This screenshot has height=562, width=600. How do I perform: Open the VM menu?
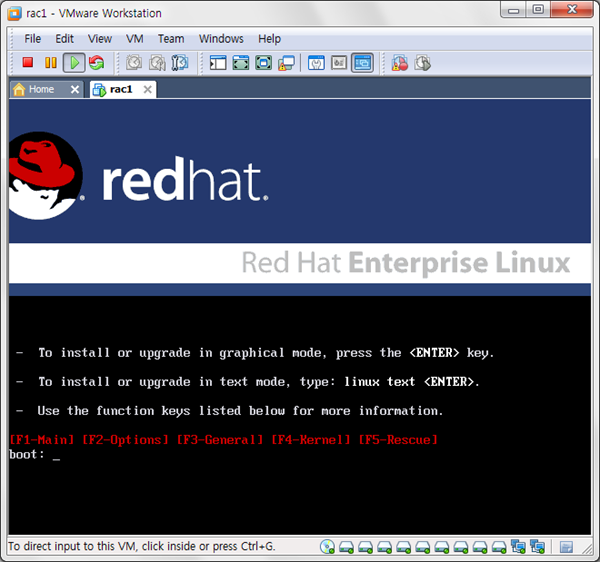tap(135, 39)
